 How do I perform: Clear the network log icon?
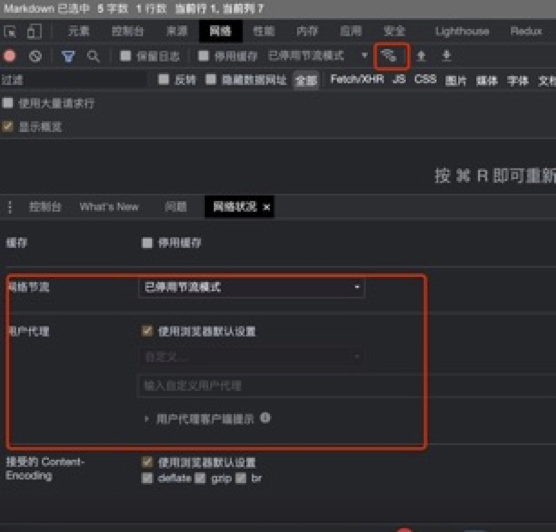[x=35, y=56]
